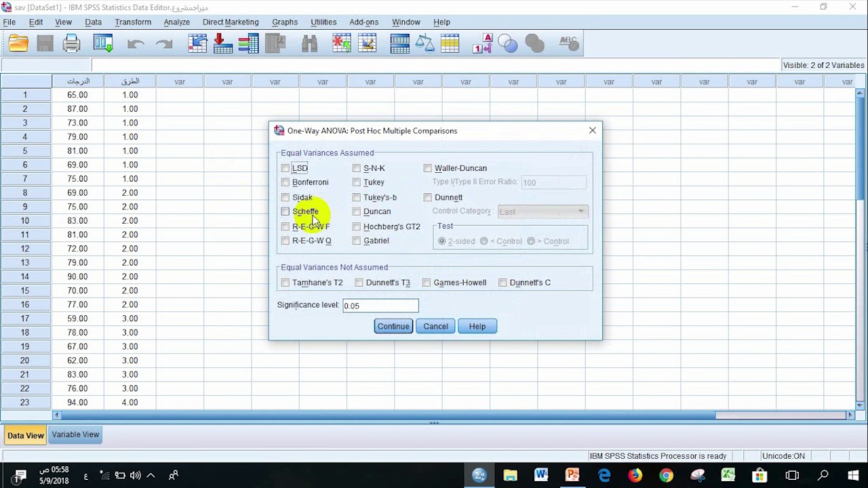
Task: Select row header 12
Action: click(x=26, y=249)
